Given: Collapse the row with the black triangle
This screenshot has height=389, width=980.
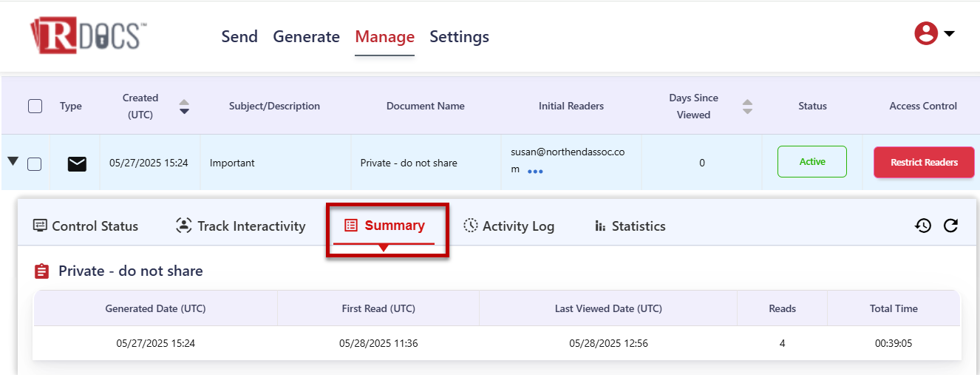Looking at the screenshot, I should pyautogui.click(x=13, y=161).
